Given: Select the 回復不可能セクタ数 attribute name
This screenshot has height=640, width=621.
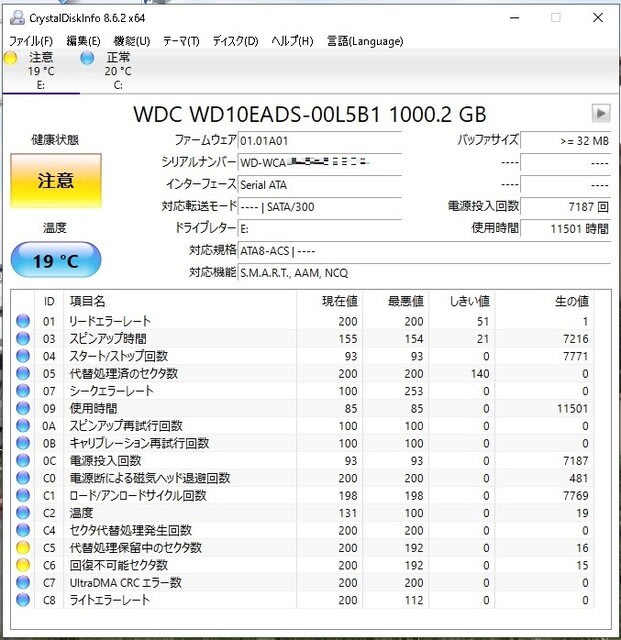Looking at the screenshot, I should point(119,565).
